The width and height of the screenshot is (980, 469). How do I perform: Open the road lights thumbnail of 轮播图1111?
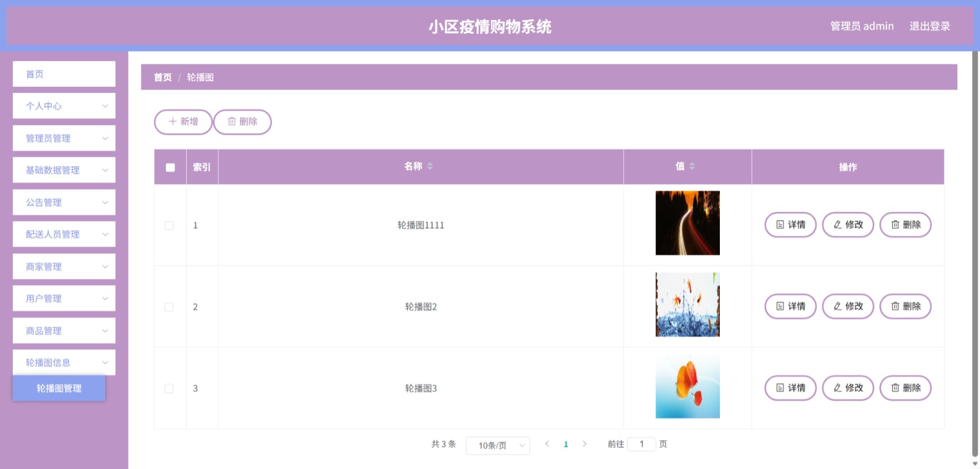[688, 223]
